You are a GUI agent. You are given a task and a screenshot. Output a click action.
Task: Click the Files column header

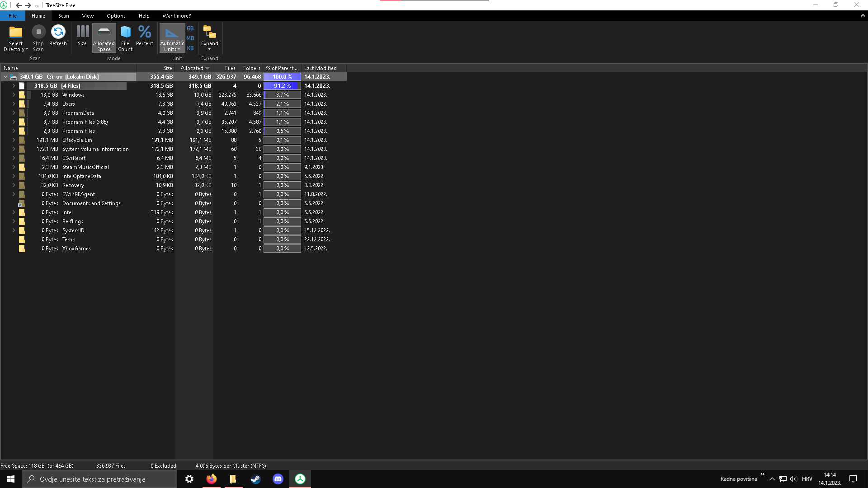point(230,68)
